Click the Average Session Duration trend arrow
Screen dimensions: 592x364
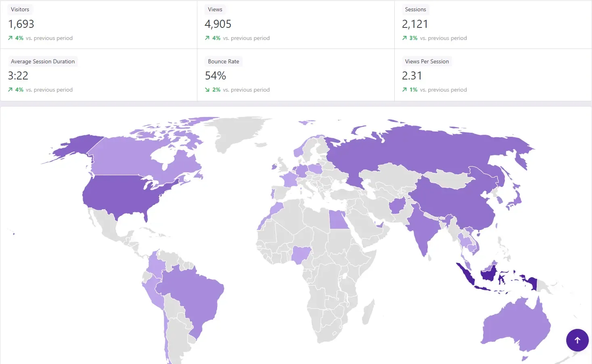click(x=10, y=90)
